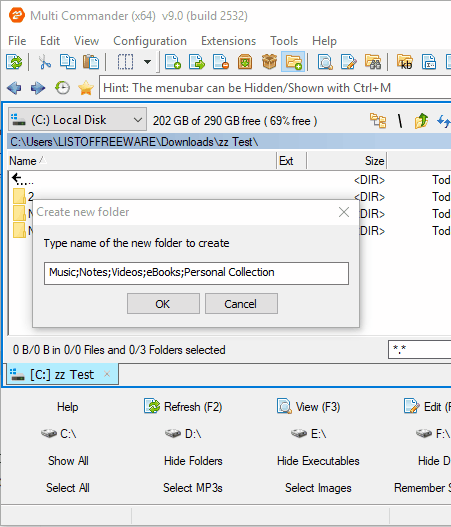Sort by the Name column header

142,161
